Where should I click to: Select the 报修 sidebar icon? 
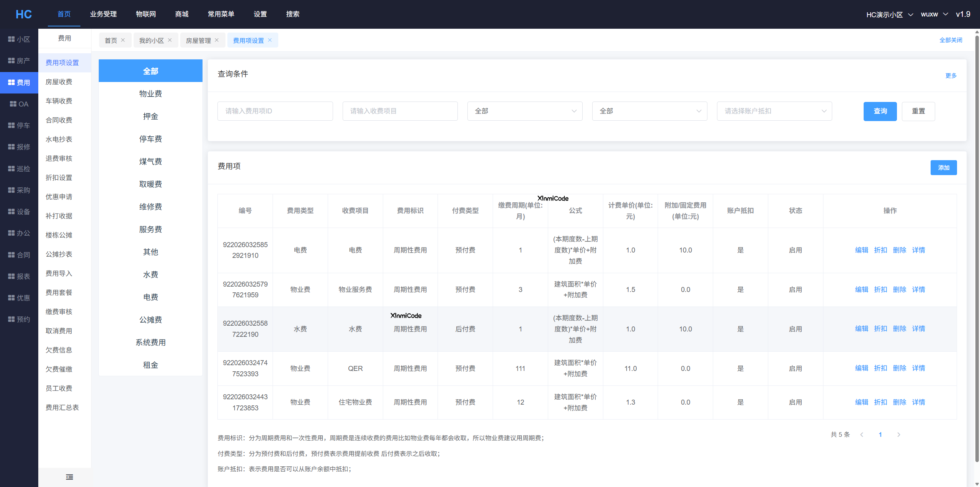tap(11, 147)
